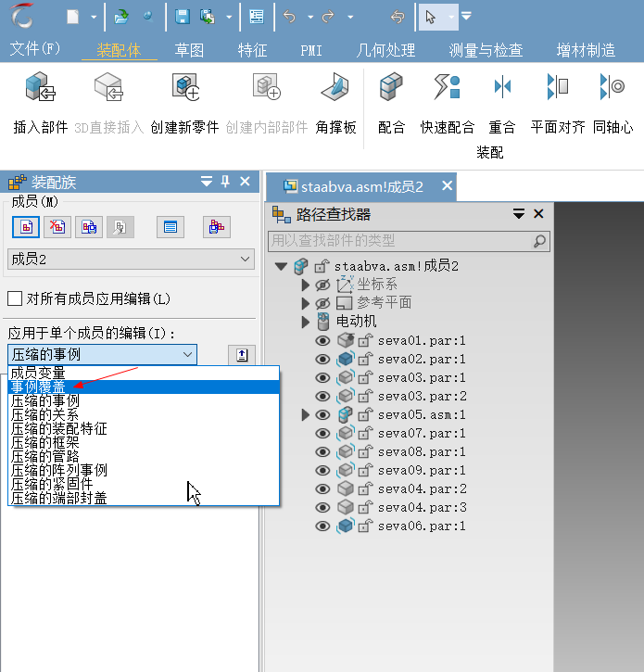Select the Quick Mate (快速配合) tool
644x672 pixels.
(x=447, y=89)
